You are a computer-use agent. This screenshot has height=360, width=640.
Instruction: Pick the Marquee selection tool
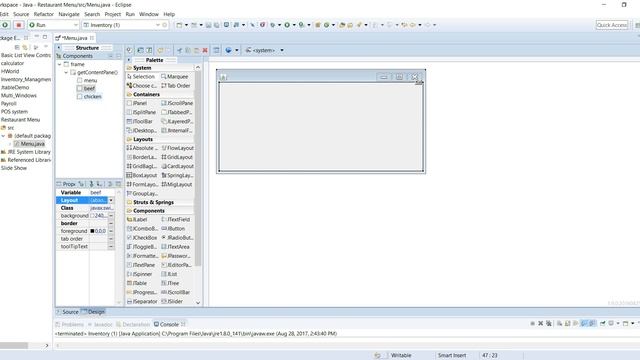coord(175,77)
